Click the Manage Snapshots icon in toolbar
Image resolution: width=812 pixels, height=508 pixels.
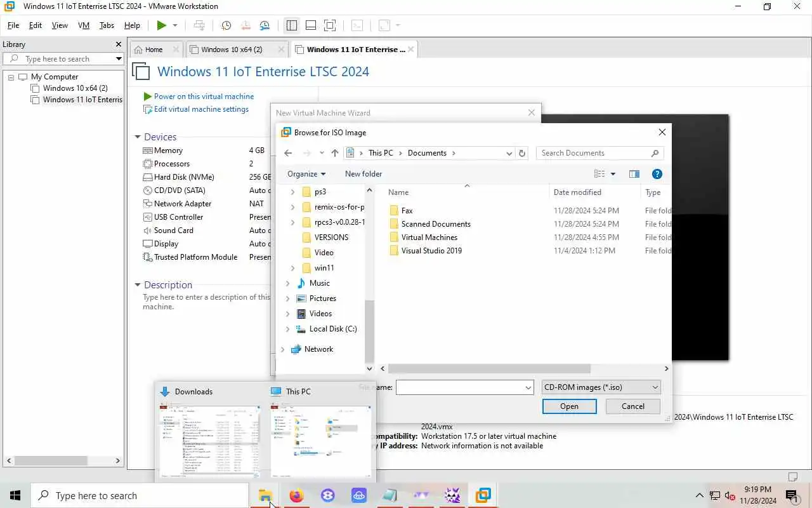(x=265, y=25)
